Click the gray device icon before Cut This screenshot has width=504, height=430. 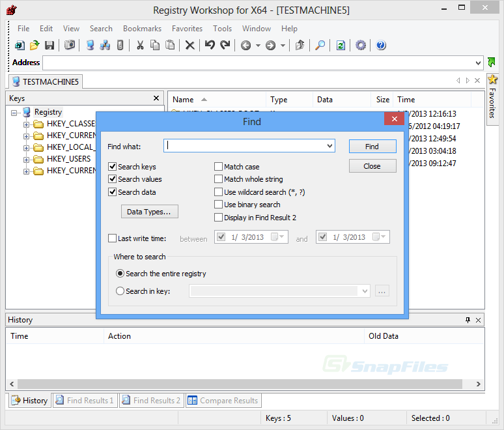coord(120,45)
